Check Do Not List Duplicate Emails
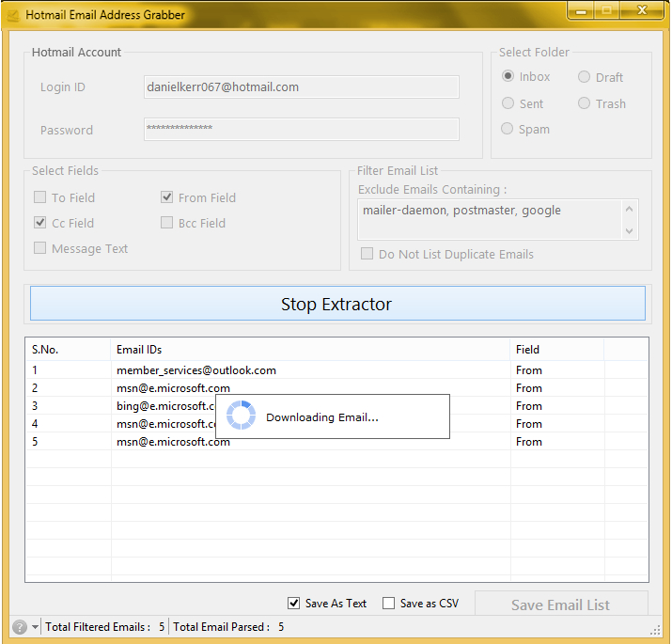The image size is (672, 644). pyautogui.click(x=367, y=254)
